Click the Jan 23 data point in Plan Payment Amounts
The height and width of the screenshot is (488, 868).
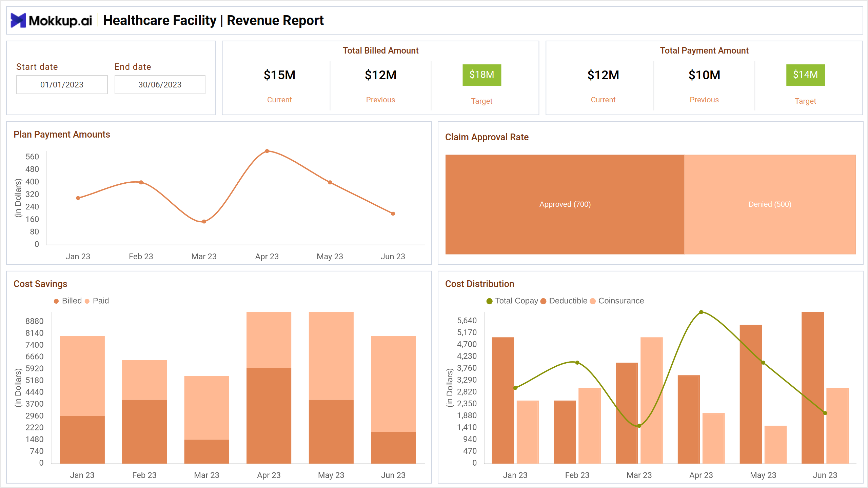coord(78,198)
